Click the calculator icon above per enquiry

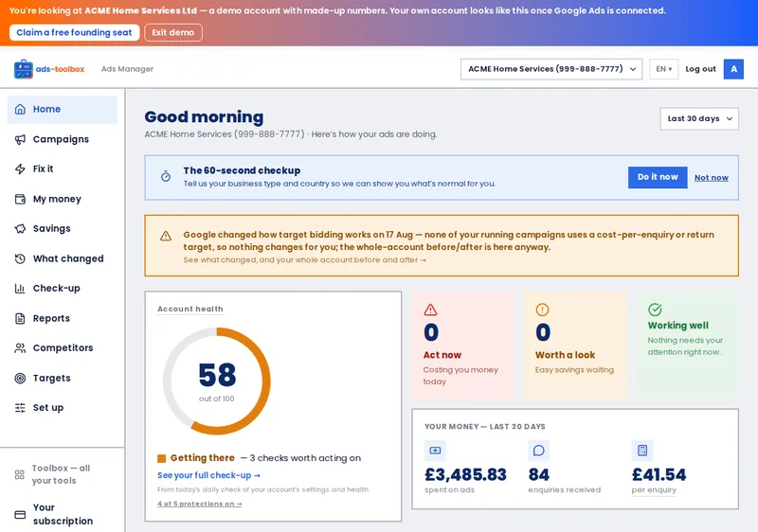click(642, 451)
